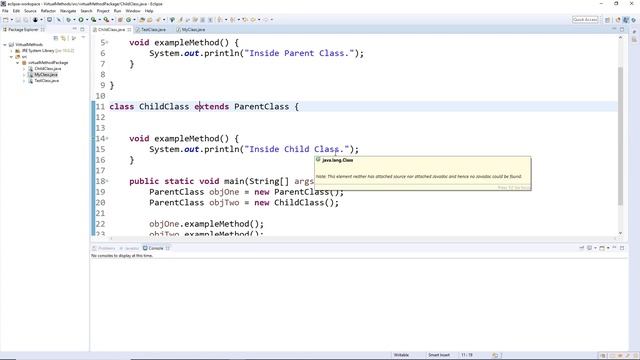Click "println" on line 15

221,149
